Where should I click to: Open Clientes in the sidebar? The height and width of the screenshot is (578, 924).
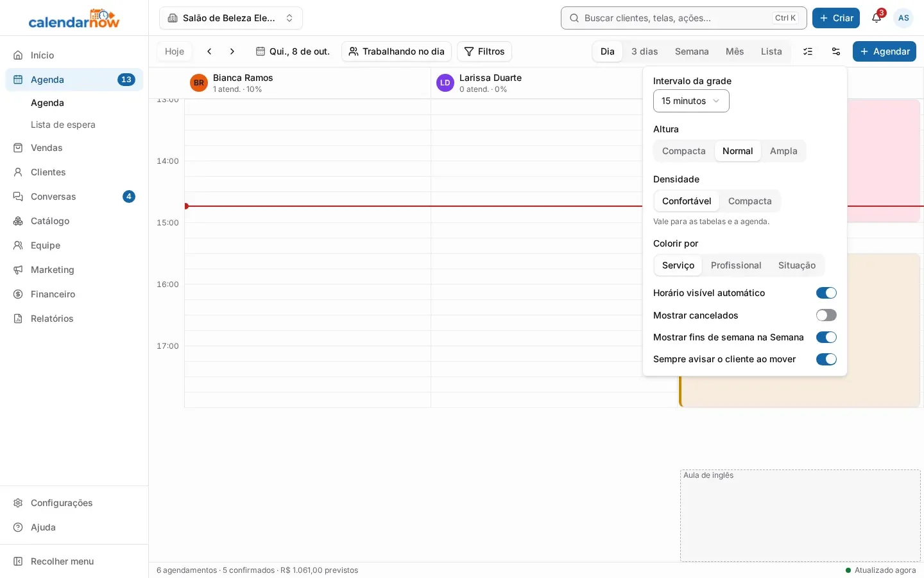point(74,172)
